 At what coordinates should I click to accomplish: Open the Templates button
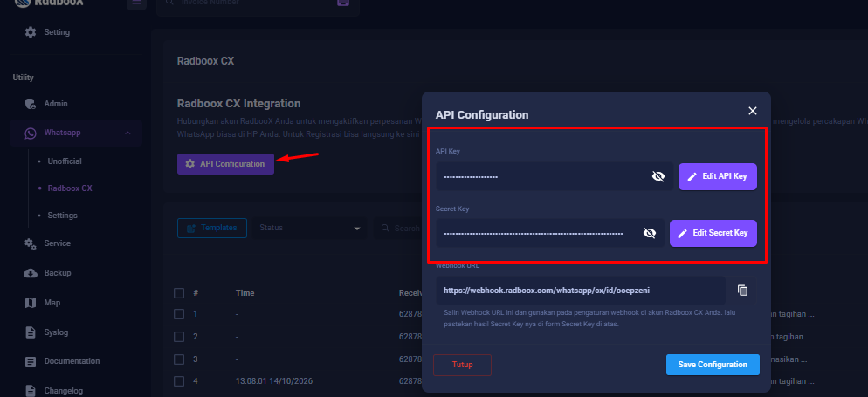click(212, 228)
